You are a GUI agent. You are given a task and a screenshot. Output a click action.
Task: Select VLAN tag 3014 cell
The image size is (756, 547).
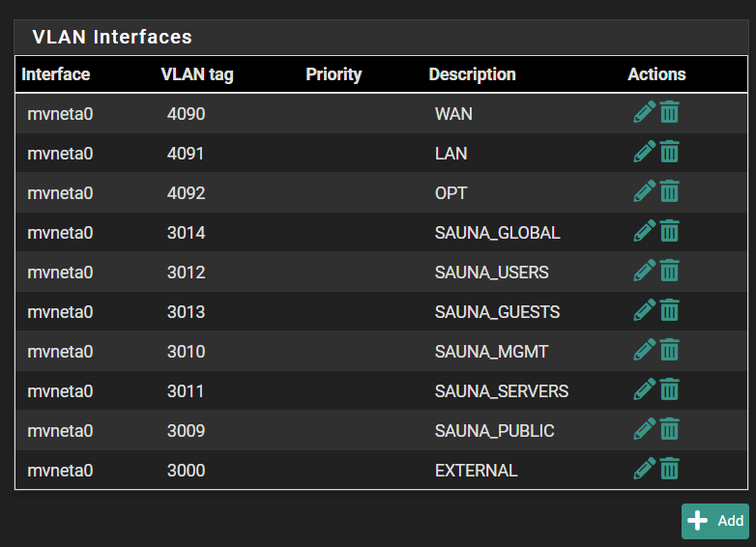point(187,233)
